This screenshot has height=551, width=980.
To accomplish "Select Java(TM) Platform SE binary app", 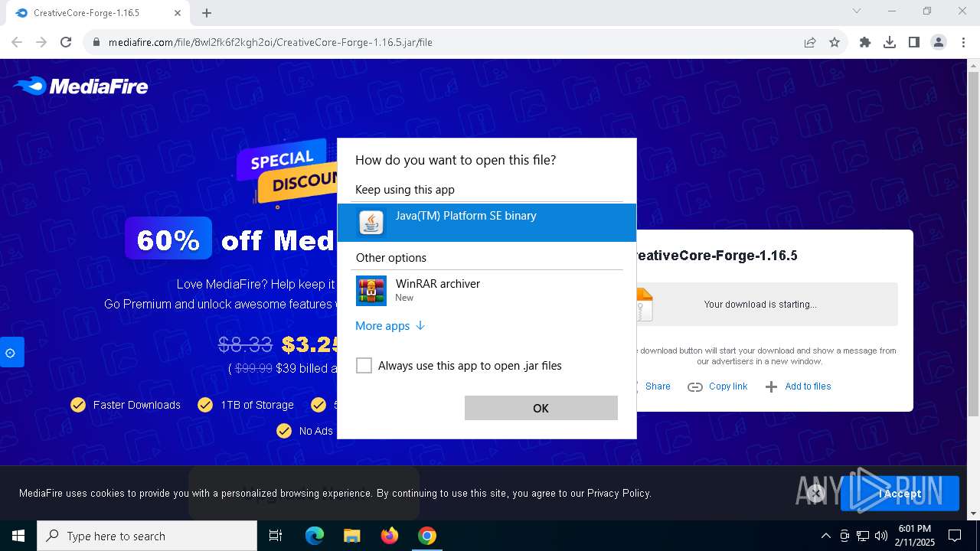I will tap(487, 223).
